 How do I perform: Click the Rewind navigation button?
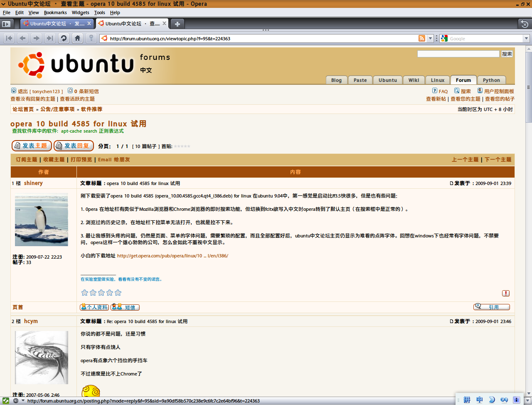coord(9,38)
